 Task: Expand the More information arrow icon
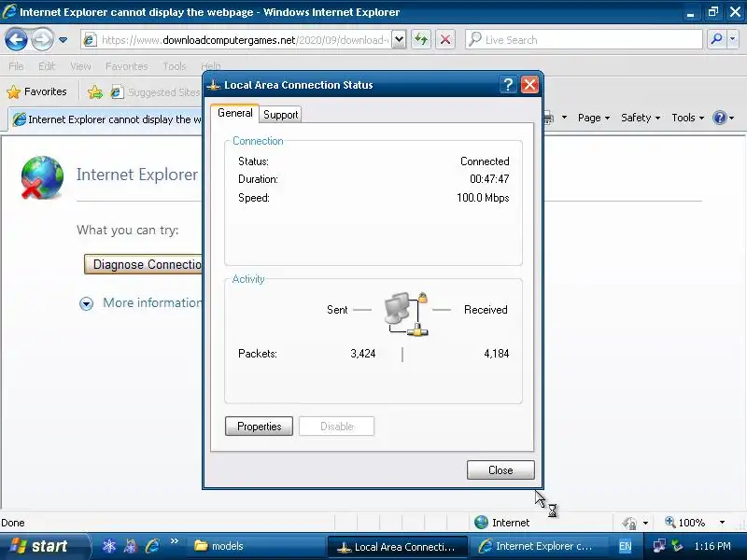[86, 303]
